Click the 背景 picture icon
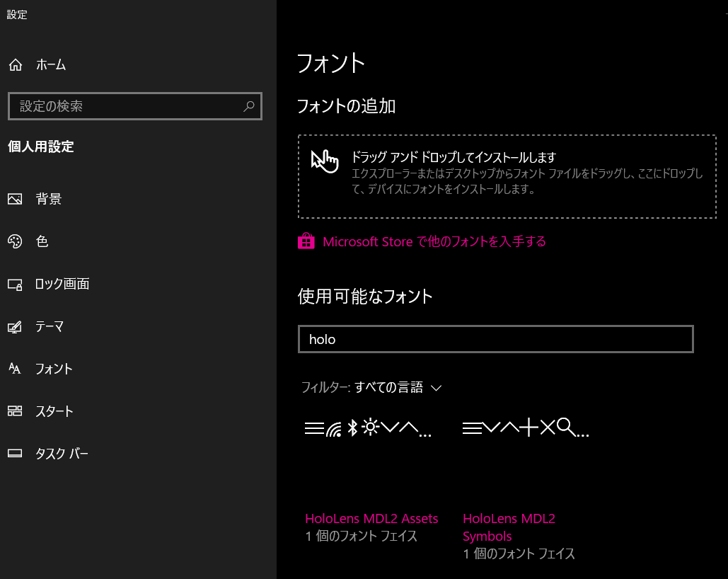The height and width of the screenshot is (579, 728). pyautogui.click(x=15, y=199)
